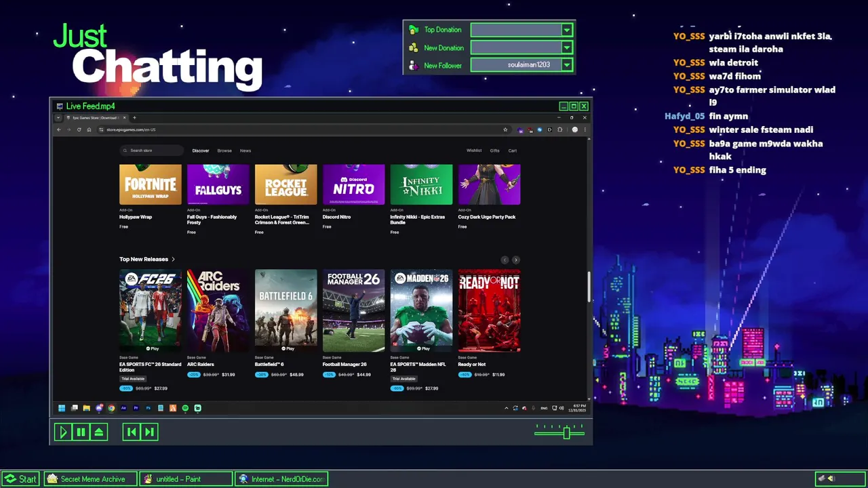Open the Cozy Dark Urge Party Pack thumbnail
This screenshot has height=488, width=868.
pos(489,184)
